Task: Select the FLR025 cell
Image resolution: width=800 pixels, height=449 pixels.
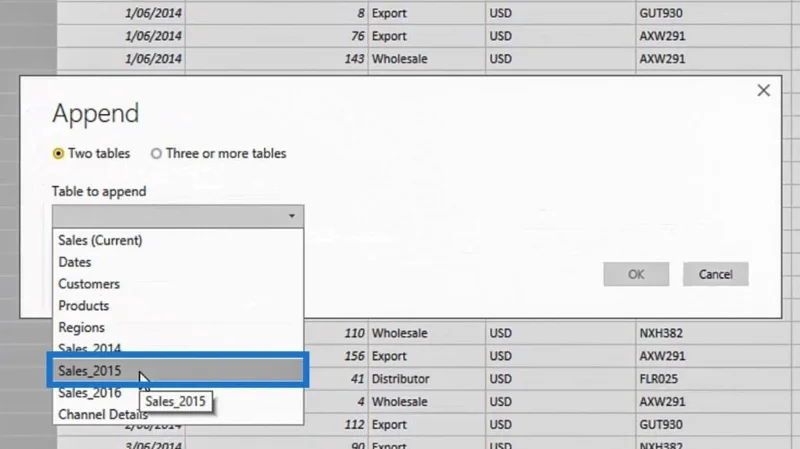Action: point(713,379)
